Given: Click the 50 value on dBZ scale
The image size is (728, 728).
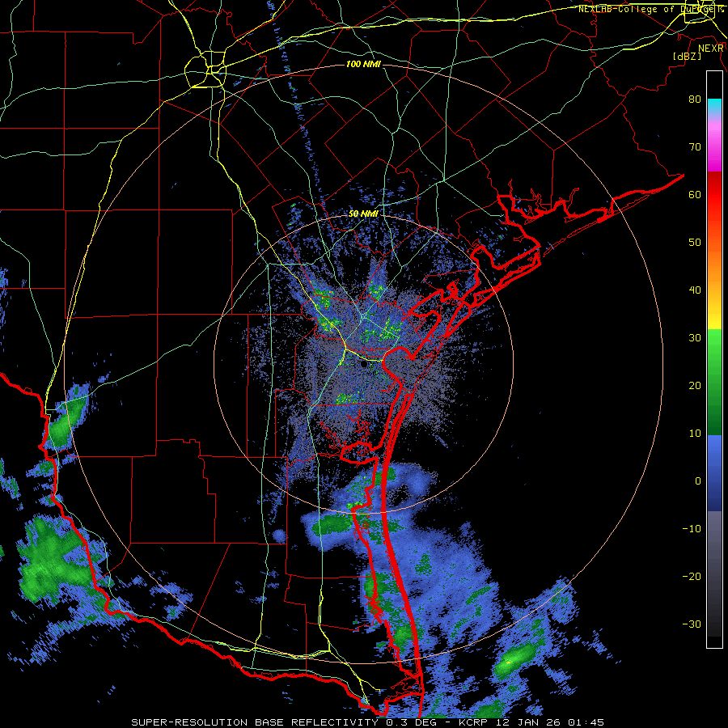Looking at the screenshot, I should (695, 243).
